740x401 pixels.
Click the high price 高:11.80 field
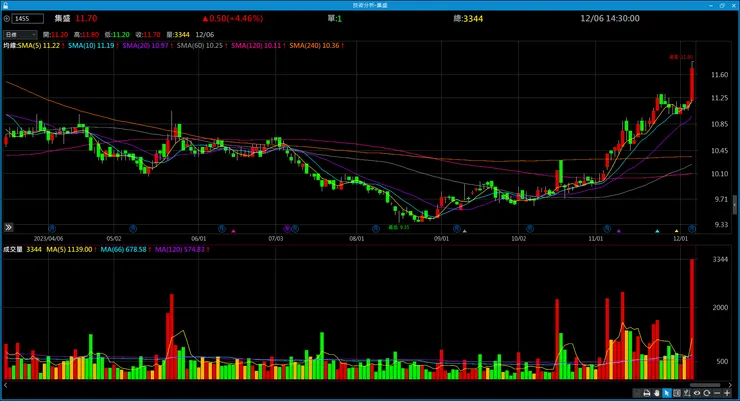[x=86, y=35]
